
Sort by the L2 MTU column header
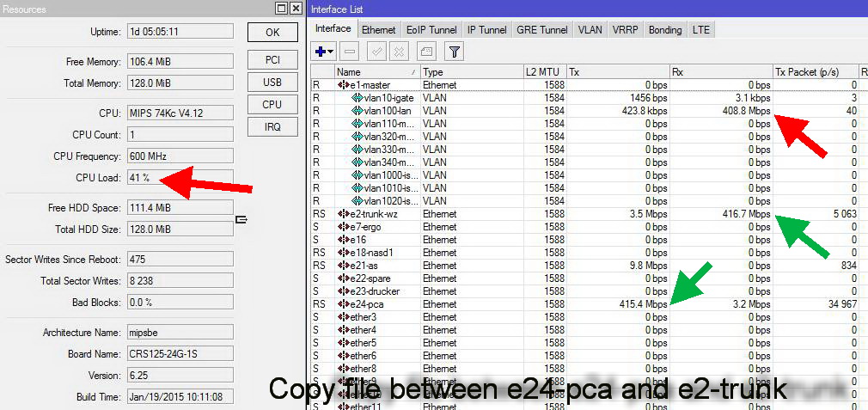(x=545, y=72)
